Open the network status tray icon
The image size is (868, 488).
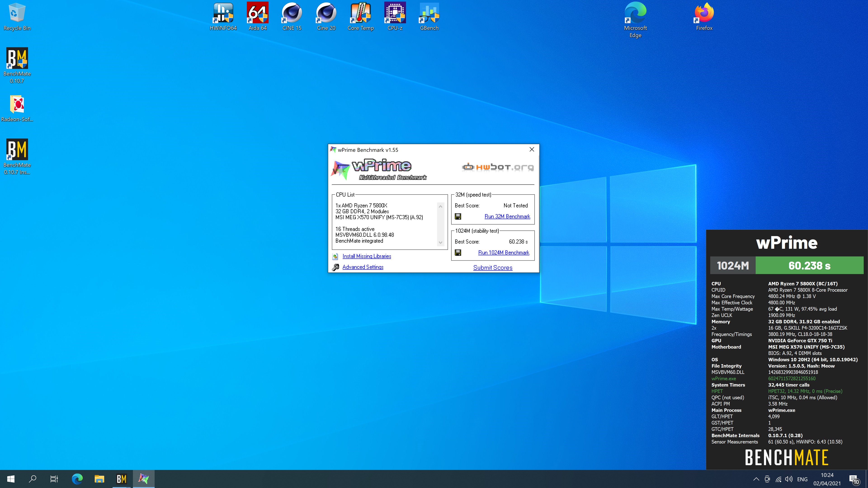[x=778, y=479]
